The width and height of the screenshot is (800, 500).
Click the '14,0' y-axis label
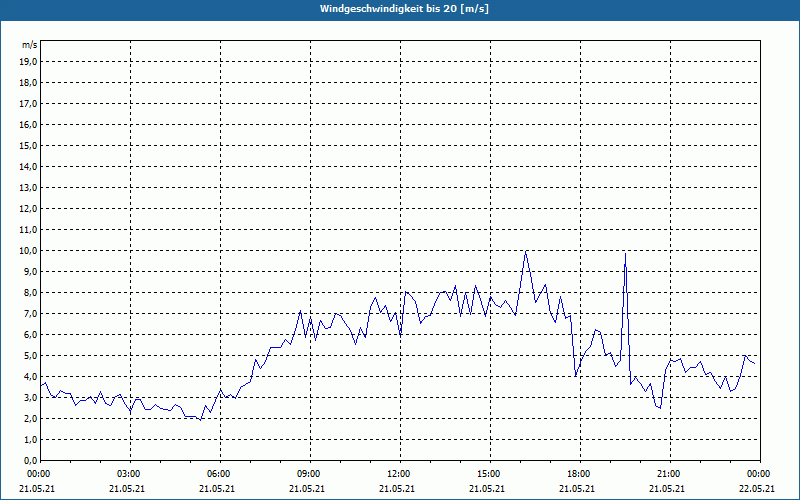coord(29,167)
